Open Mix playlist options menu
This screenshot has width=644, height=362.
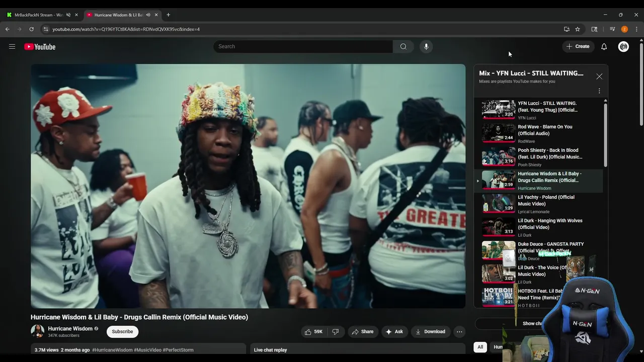pyautogui.click(x=599, y=91)
